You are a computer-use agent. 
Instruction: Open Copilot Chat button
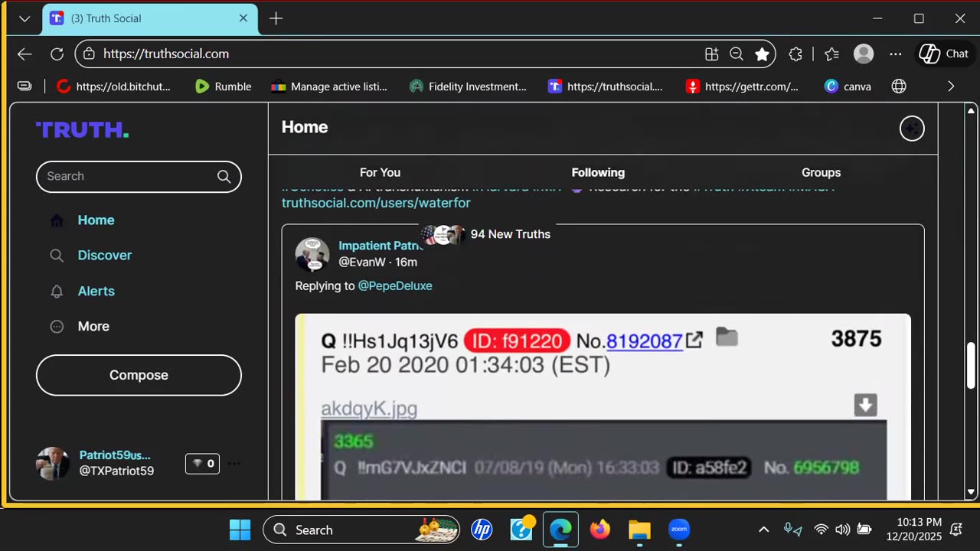pyautogui.click(x=945, y=54)
